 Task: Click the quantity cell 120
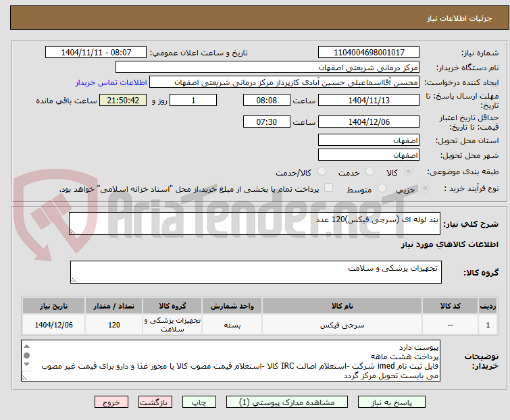[x=113, y=324]
